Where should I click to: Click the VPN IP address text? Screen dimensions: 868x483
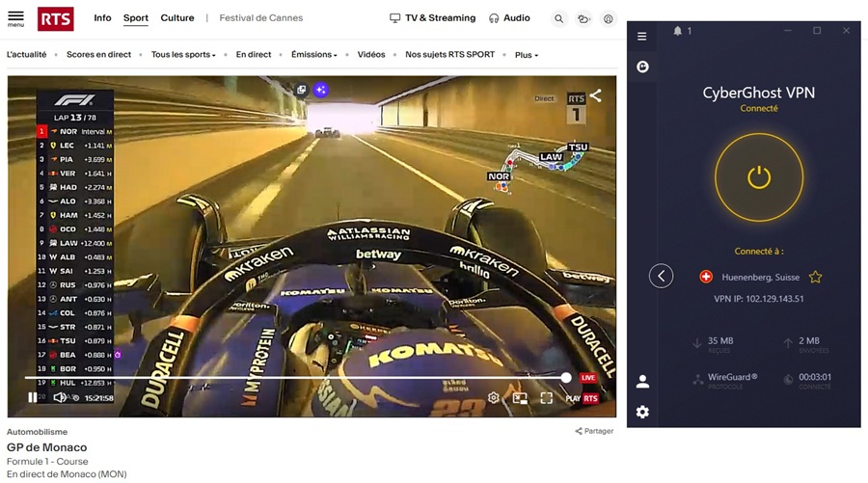click(758, 299)
